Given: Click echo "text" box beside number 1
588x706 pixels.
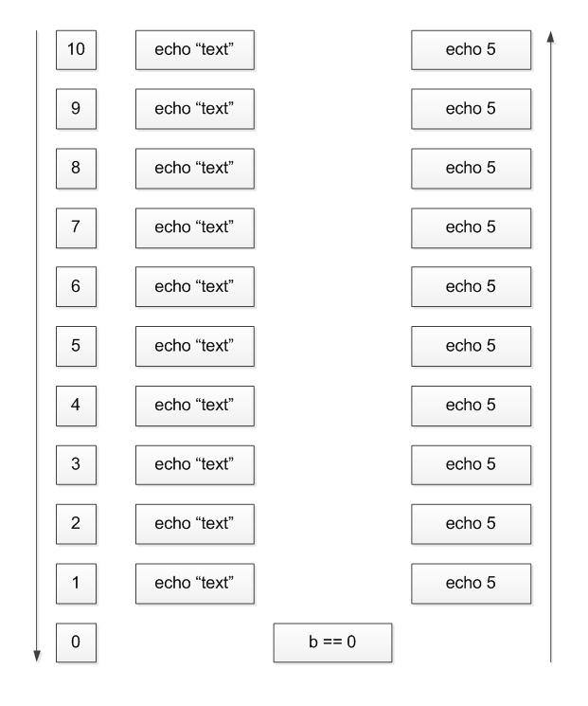Looking at the screenshot, I should pyautogui.click(x=195, y=584).
